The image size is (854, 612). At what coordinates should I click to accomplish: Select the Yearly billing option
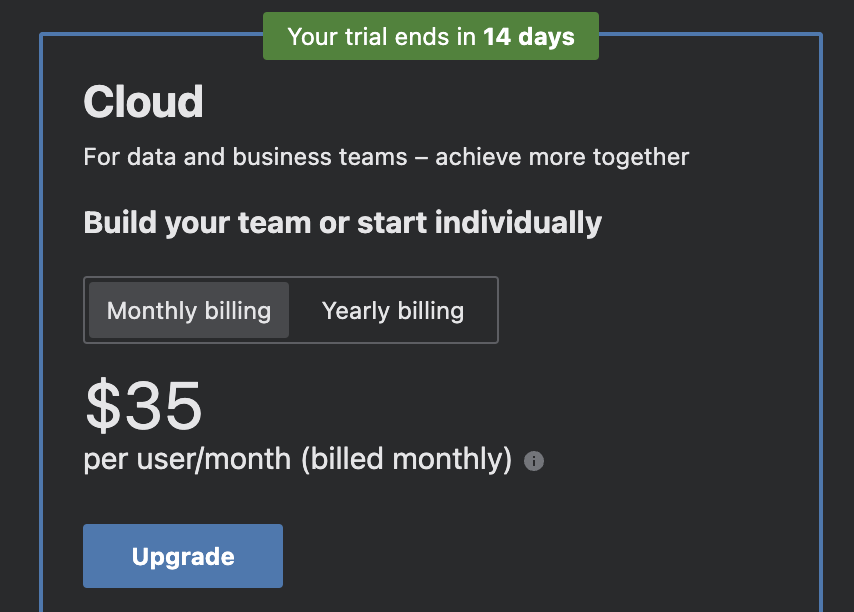coord(392,310)
